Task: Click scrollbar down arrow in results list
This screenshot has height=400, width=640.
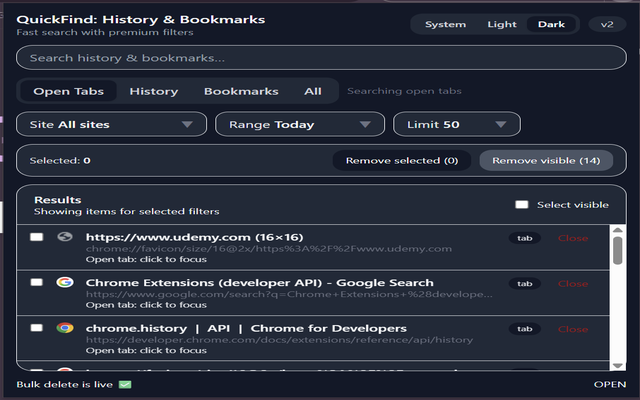Action: [x=618, y=366]
